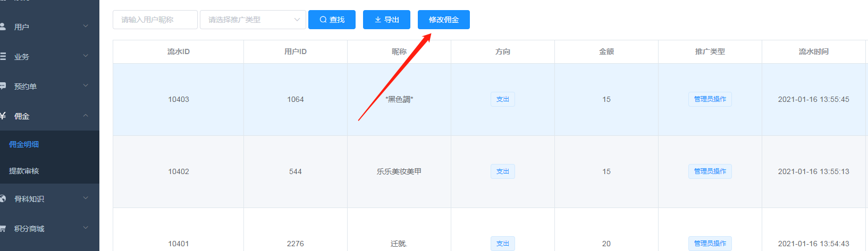Click the 昵称 column header

[399, 51]
